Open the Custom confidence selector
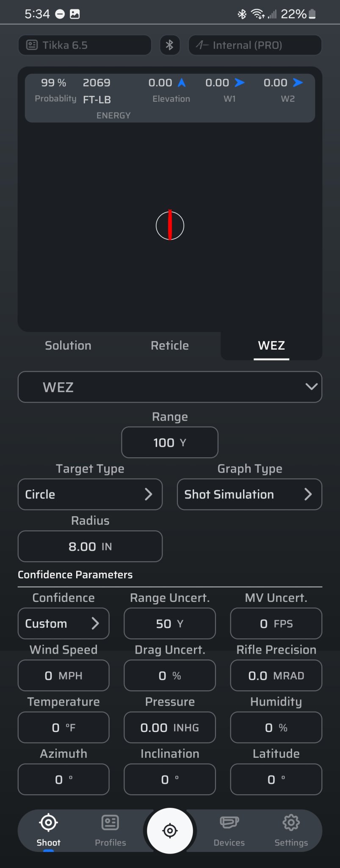Screen dimensions: 340x868 pyautogui.click(x=64, y=623)
